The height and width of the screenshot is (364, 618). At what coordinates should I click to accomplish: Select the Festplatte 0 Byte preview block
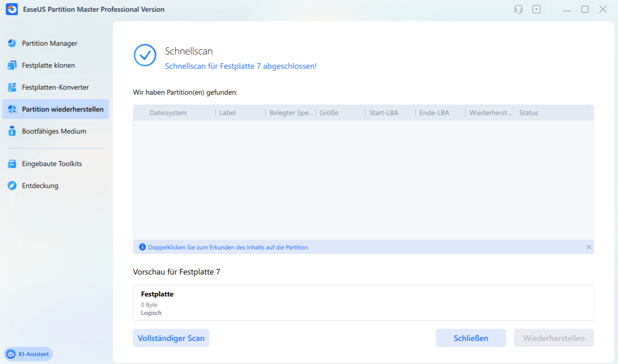click(x=363, y=303)
